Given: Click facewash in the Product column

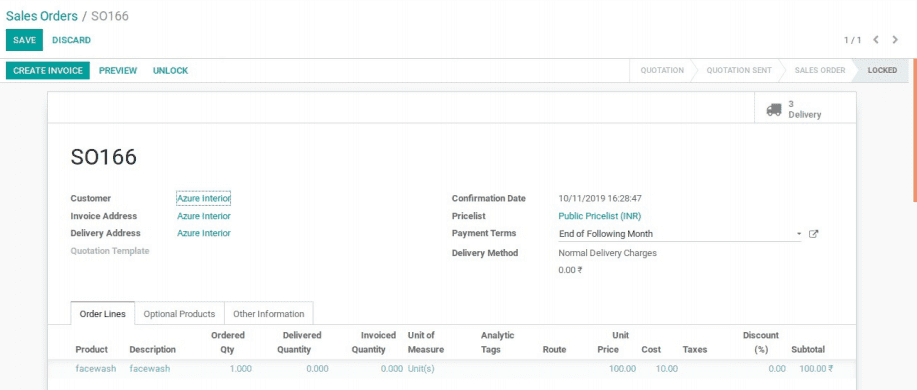Looking at the screenshot, I should (x=96, y=369).
